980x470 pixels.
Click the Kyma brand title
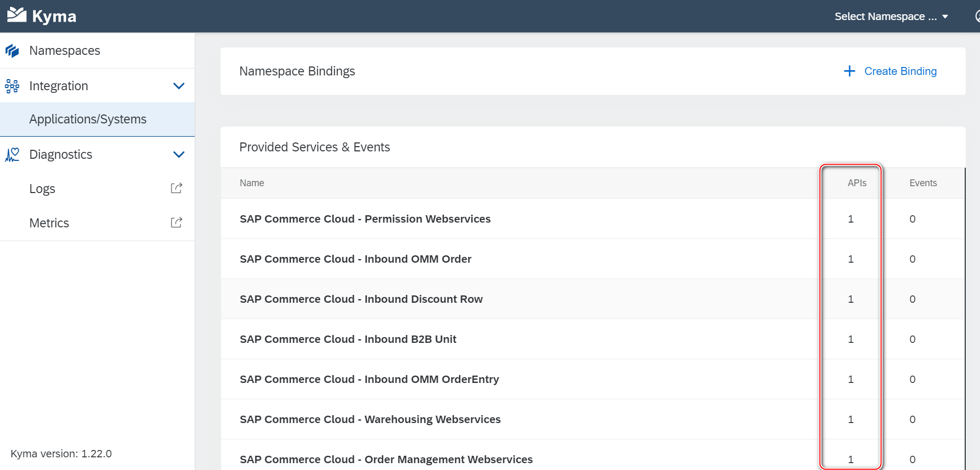click(x=54, y=16)
